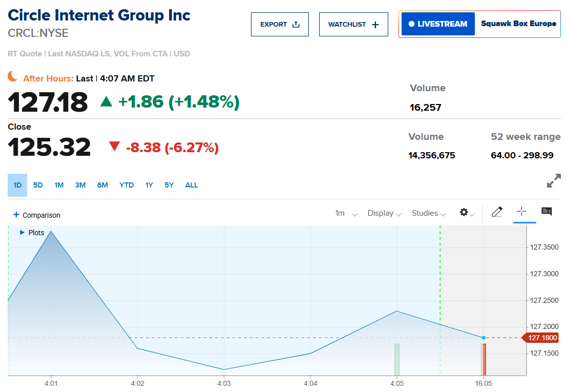566x392 pixels.
Task: Click the 4:03 time axis label
Action: point(224,383)
